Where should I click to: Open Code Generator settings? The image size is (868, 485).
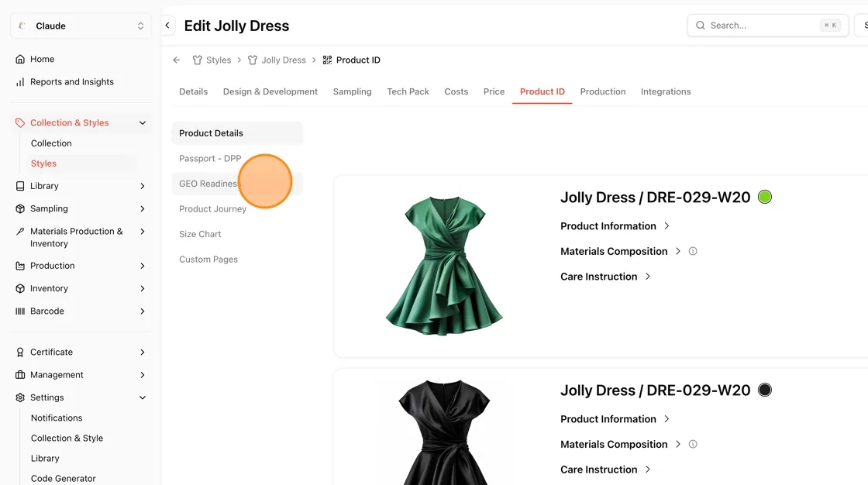coord(63,478)
